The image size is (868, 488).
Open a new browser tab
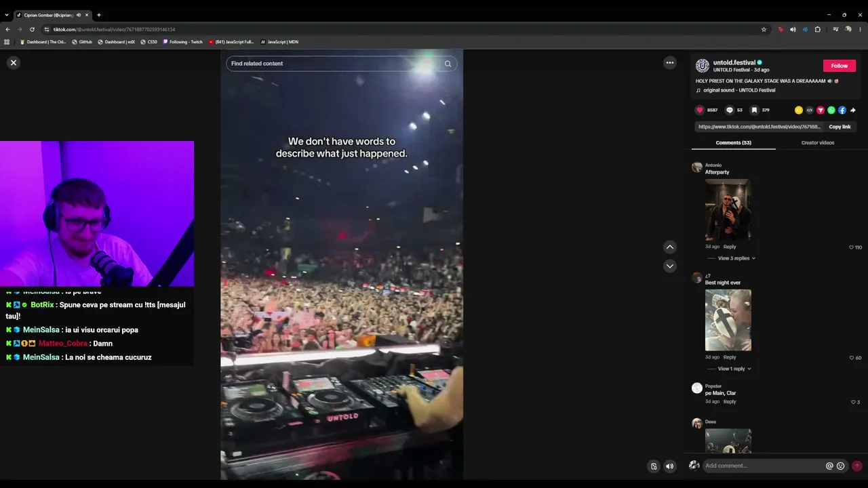click(x=99, y=15)
